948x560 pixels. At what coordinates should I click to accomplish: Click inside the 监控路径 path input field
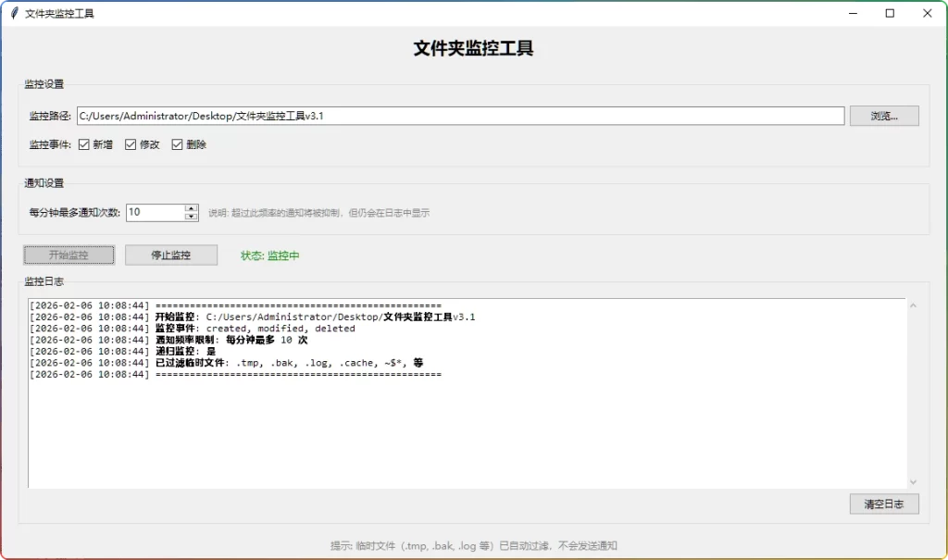[463, 115]
